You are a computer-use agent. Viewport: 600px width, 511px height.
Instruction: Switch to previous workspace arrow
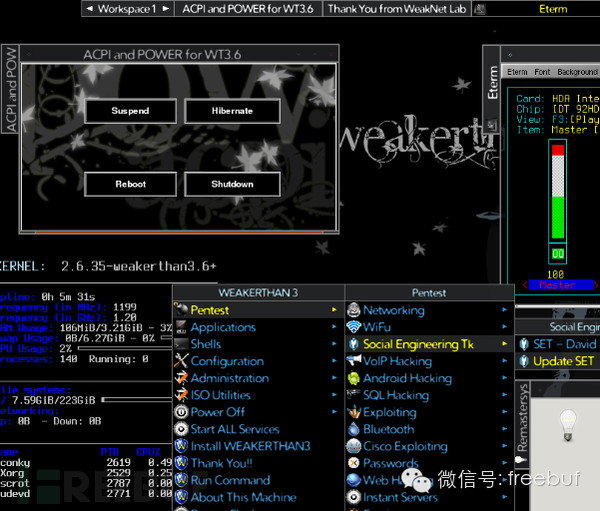coord(90,8)
